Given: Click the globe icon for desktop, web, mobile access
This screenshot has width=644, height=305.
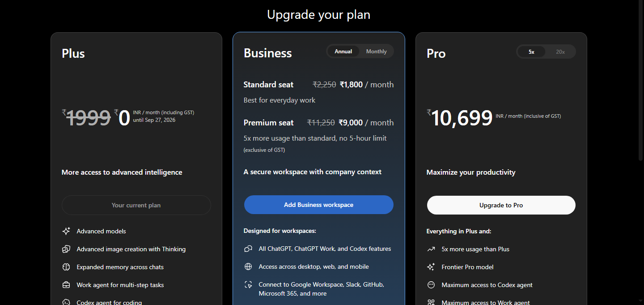Looking at the screenshot, I should (248, 266).
